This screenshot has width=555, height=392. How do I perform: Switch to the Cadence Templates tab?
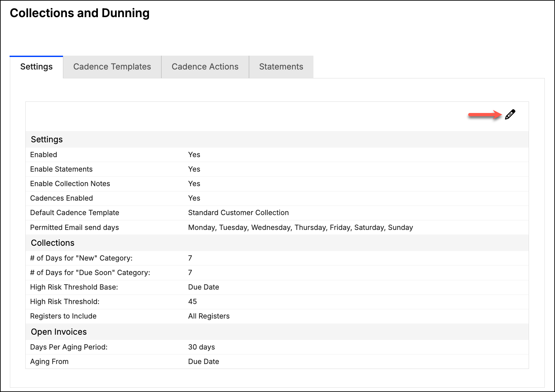click(112, 67)
